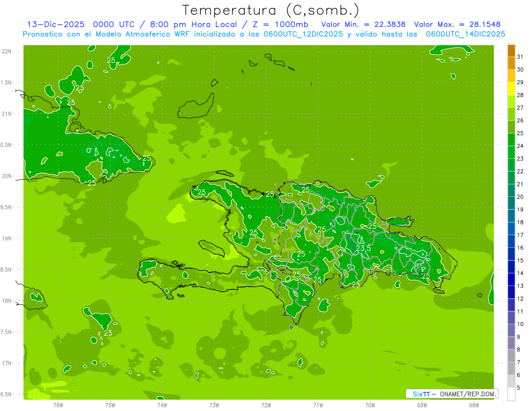Click the "6.5N" latitude axis label
Screen dimensions: 532x411
coord(7,394)
